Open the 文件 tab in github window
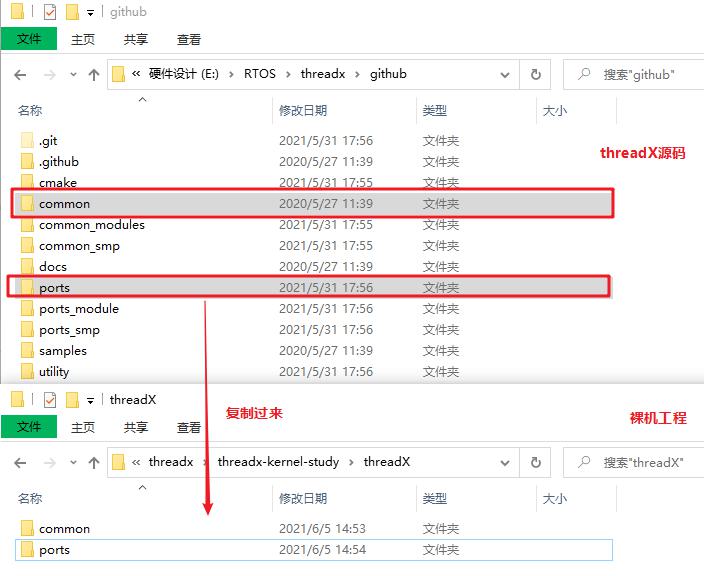704x576 pixels. tap(29, 39)
